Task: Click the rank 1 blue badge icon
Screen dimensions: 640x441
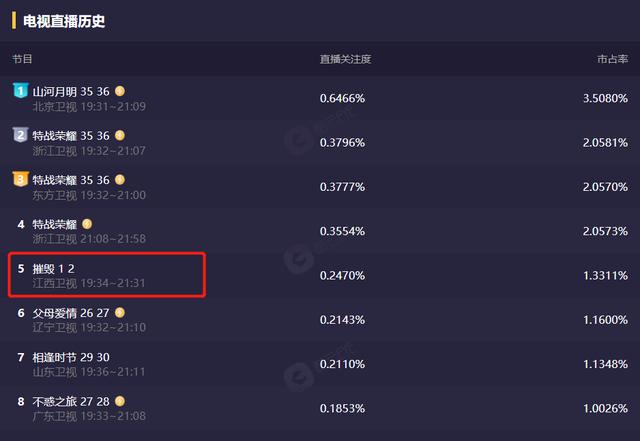Action: click(20, 90)
